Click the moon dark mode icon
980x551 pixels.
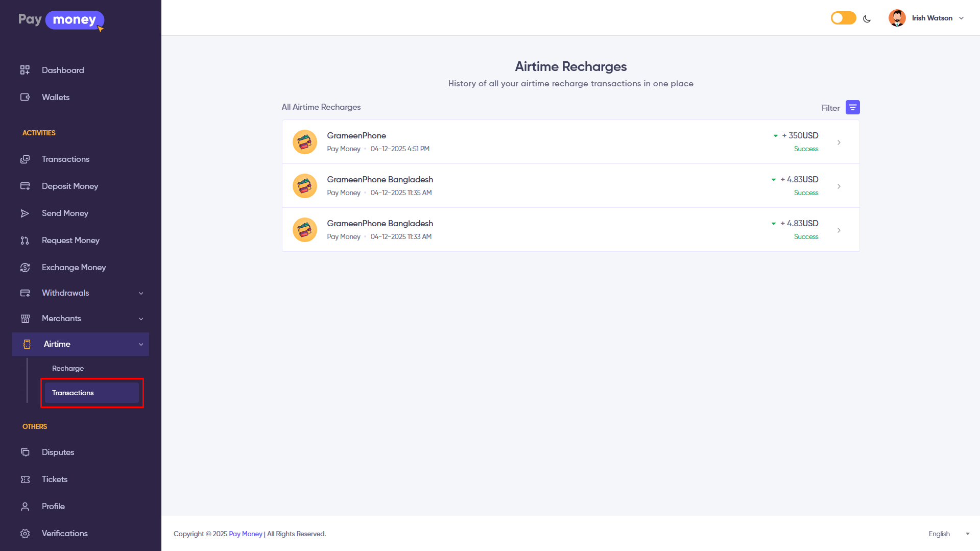pos(867,19)
